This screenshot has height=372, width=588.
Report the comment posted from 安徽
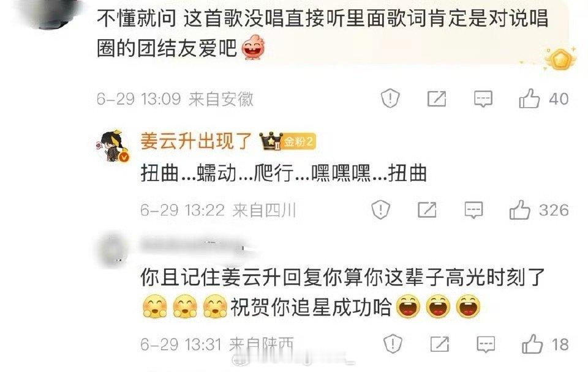pos(390,99)
